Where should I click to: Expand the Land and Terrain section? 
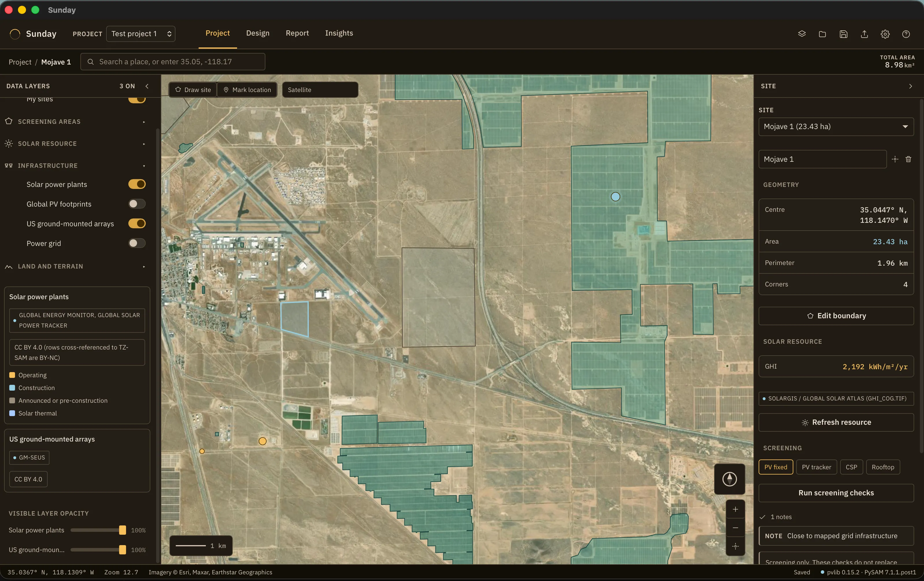pyautogui.click(x=75, y=266)
